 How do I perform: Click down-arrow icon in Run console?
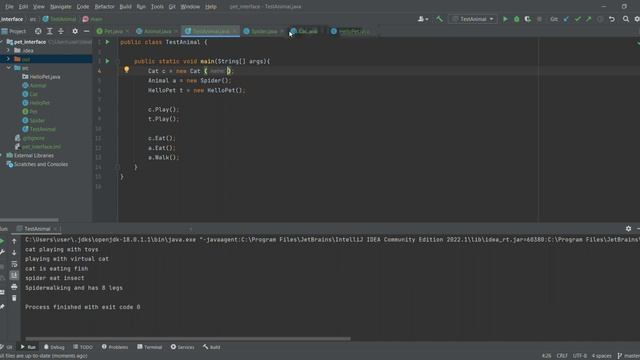(14, 253)
